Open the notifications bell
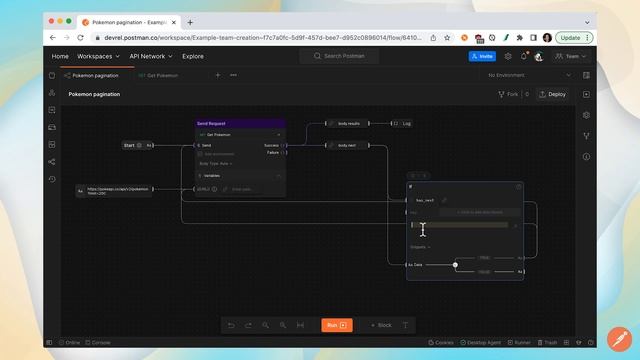The image size is (640, 360). pyautogui.click(x=524, y=56)
